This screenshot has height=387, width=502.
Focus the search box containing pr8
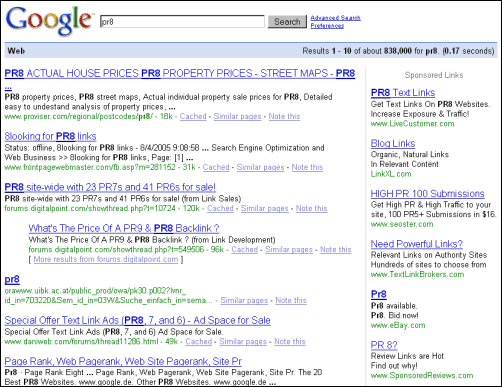(182, 22)
